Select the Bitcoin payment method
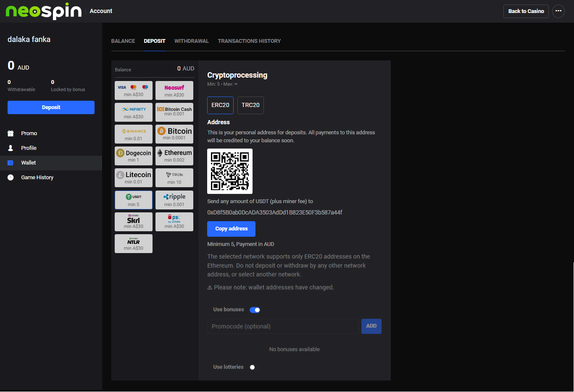This screenshot has height=392, width=574. pos(174,134)
